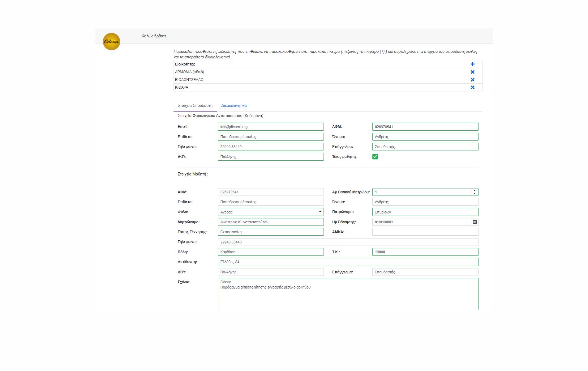Remove the ΑΡΜΟΝΙΑ (ειδικό) specialty
Viewport: 588px width, 371px height.
[x=472, y=72]
